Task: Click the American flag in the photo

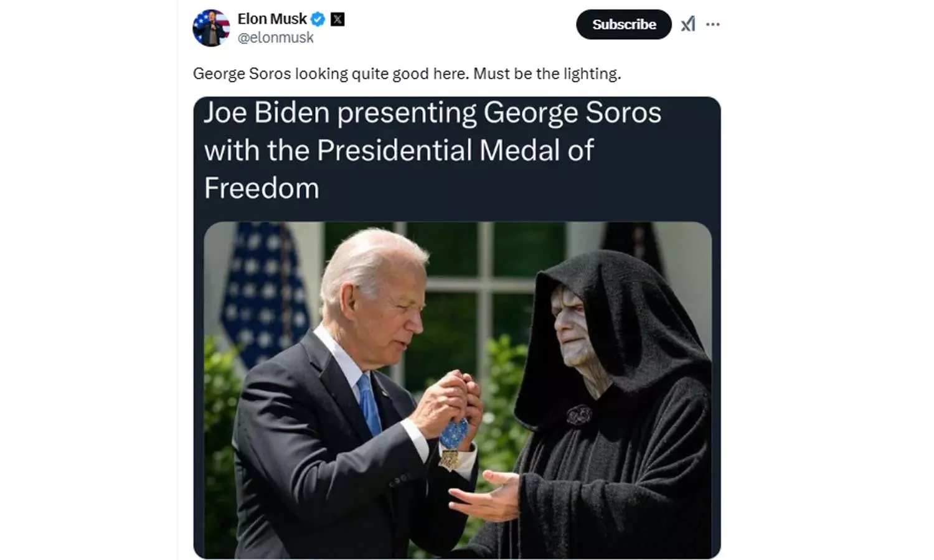Action: click(265, 292)
